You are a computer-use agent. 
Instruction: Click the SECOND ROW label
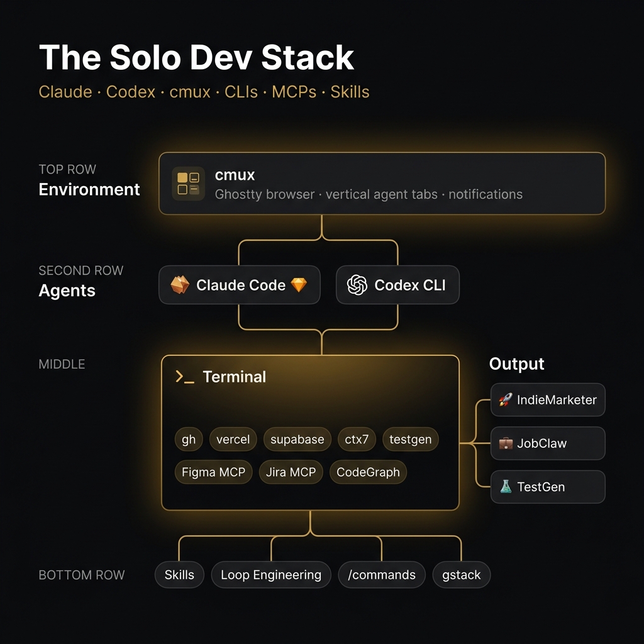[81, 270]
